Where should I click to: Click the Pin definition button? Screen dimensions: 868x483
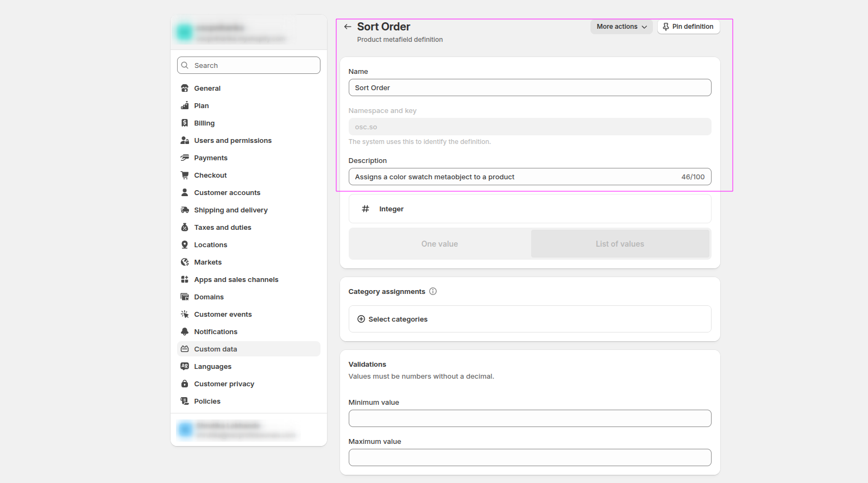(688, 27)
